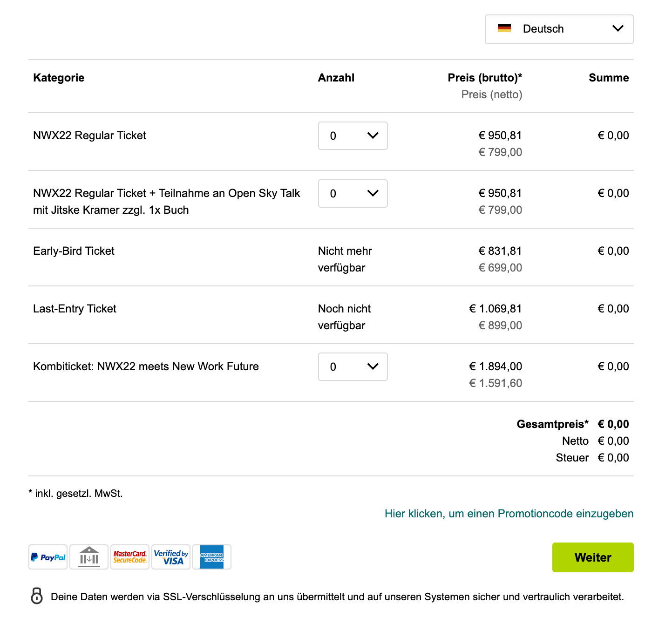The width and height of the screenshot is (672, 624).
Task: Open quantity dropdown for Open Sky Talk ticket
Action: click(353, 193)
